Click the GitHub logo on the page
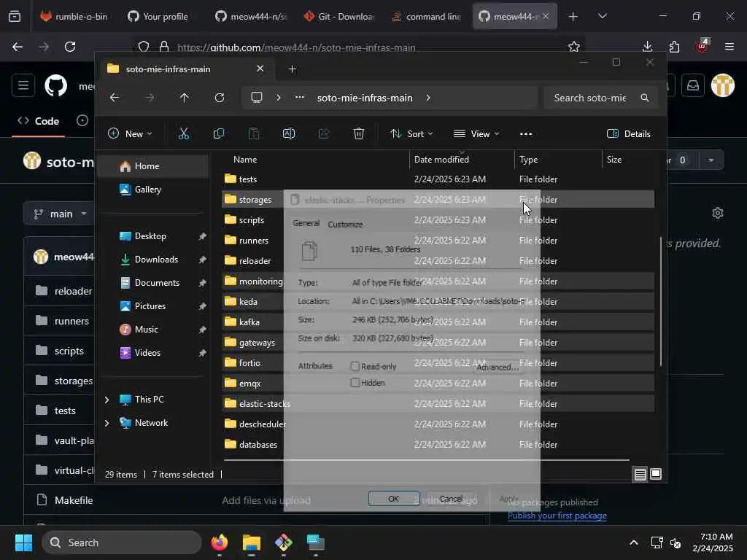The height and width of the screenshot is (560, 747). [55, 86]
